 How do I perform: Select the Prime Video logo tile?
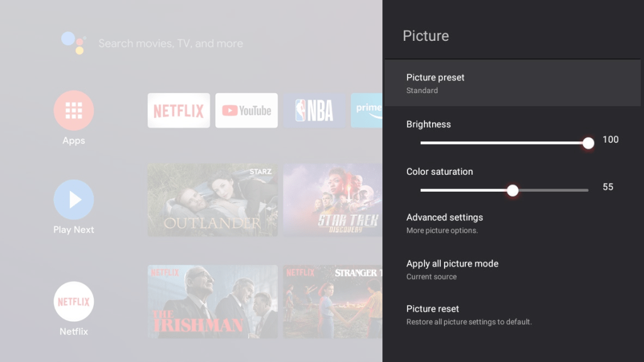click(x=368, y=110)
